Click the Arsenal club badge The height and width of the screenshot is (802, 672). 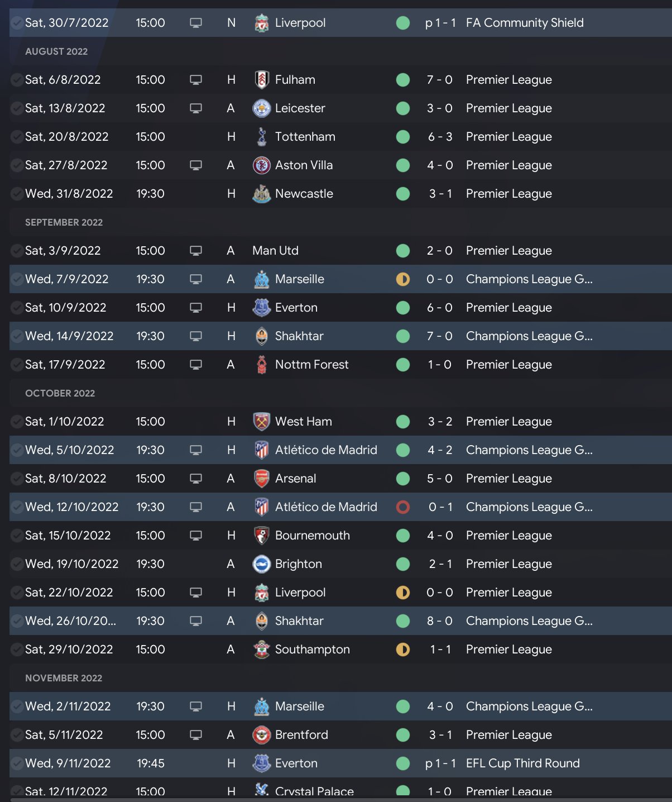261,479
